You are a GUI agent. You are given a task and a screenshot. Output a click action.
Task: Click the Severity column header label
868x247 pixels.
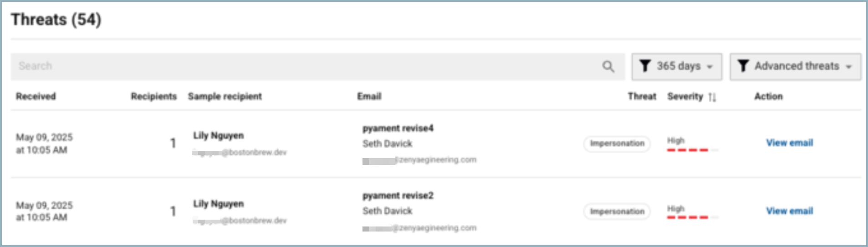(x=685, y=97)
